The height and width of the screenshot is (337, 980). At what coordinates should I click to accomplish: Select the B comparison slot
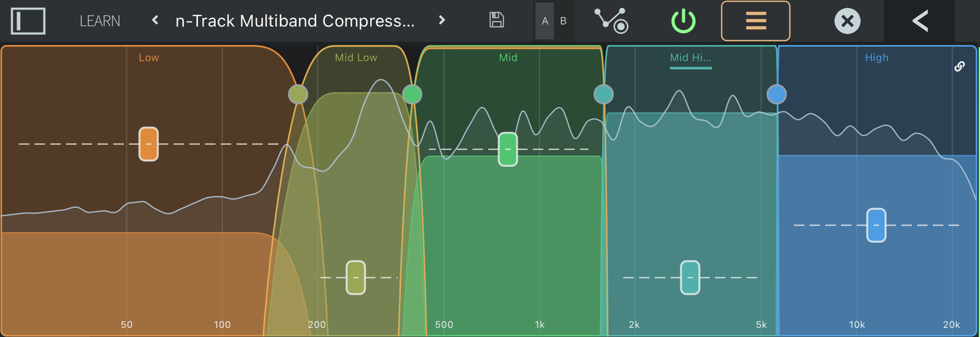point(563,21)
